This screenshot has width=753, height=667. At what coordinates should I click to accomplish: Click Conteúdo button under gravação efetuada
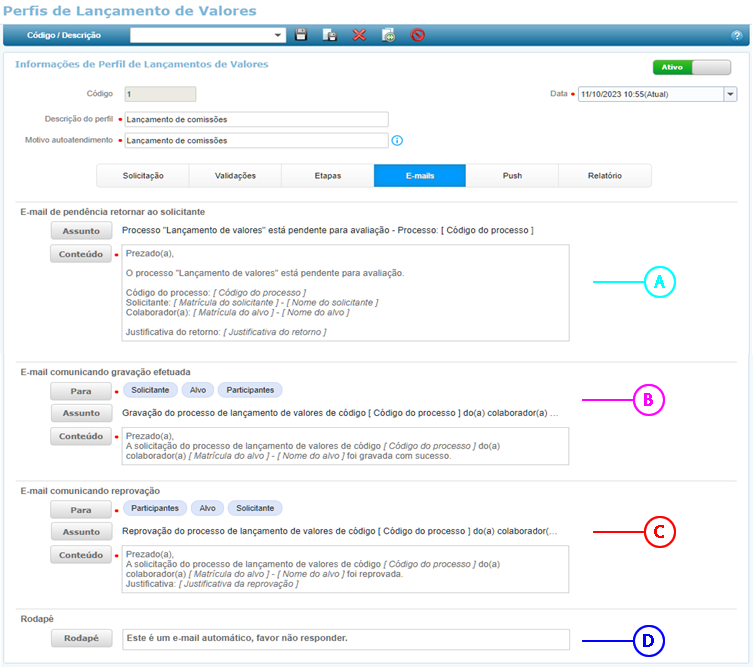81,436
